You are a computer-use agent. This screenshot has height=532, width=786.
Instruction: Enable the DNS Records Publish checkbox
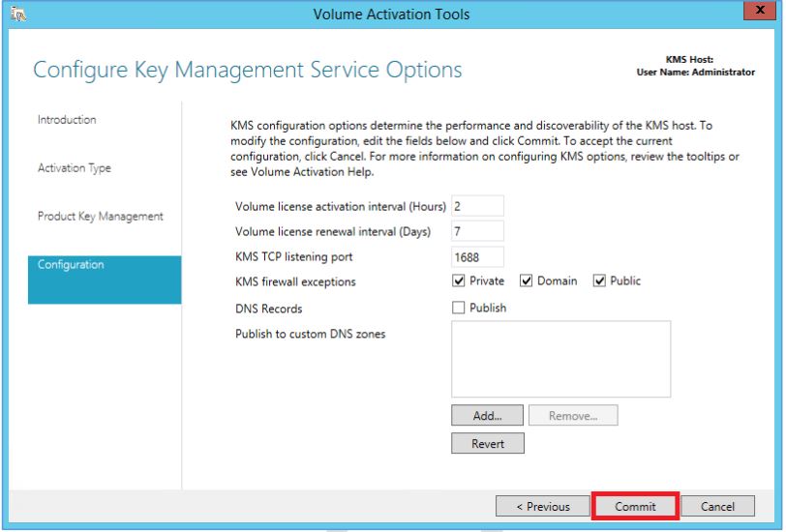pos(458,308)
